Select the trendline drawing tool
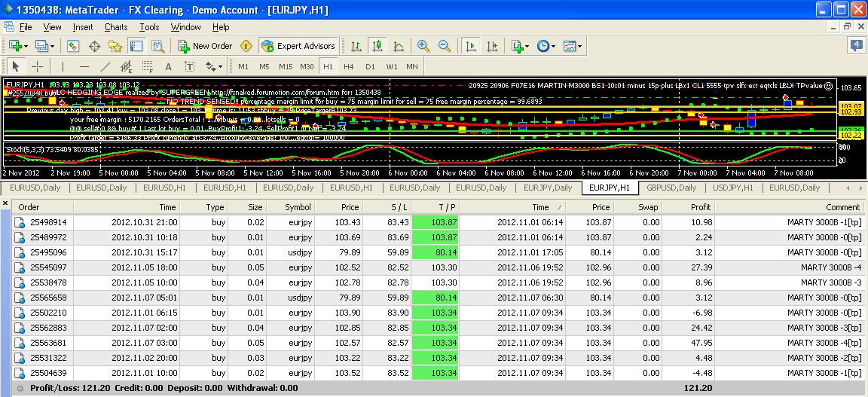868x397 pixels. coord(105,66)
